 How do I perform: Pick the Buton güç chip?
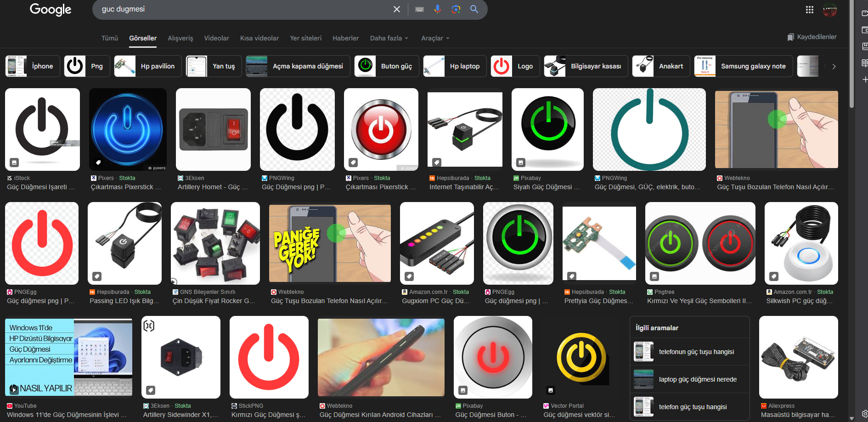(x=387, y=66)
